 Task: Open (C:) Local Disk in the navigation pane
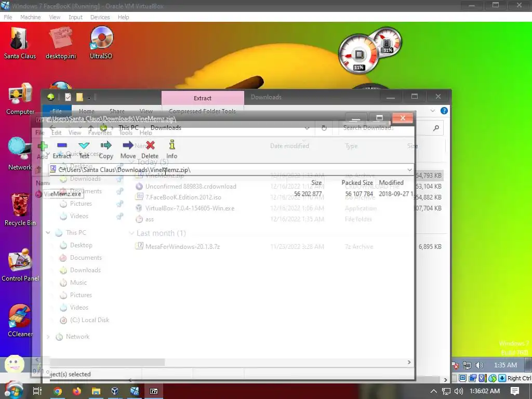point(89,320)
